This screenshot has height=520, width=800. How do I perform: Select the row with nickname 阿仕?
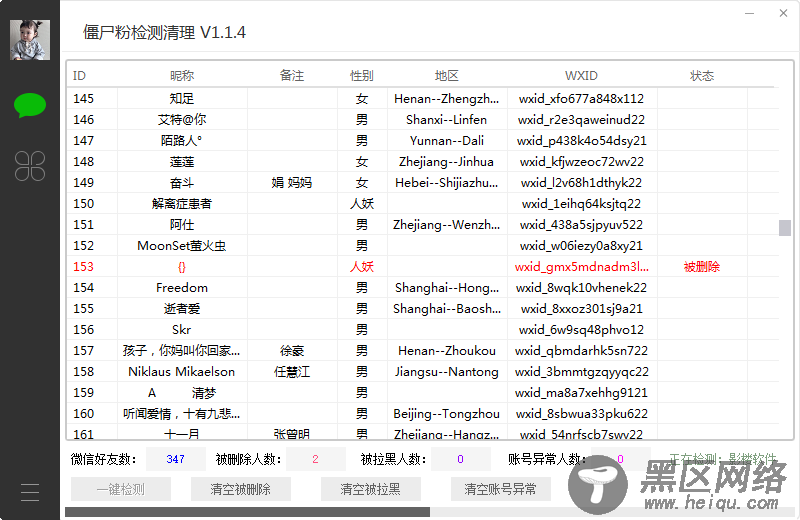pyautogui.click(x=422, y=225)
